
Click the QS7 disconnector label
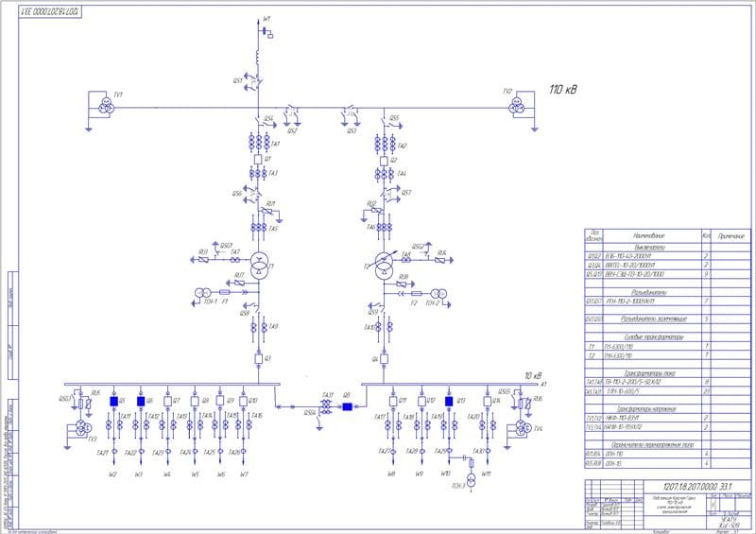click(x=406, y=193)
